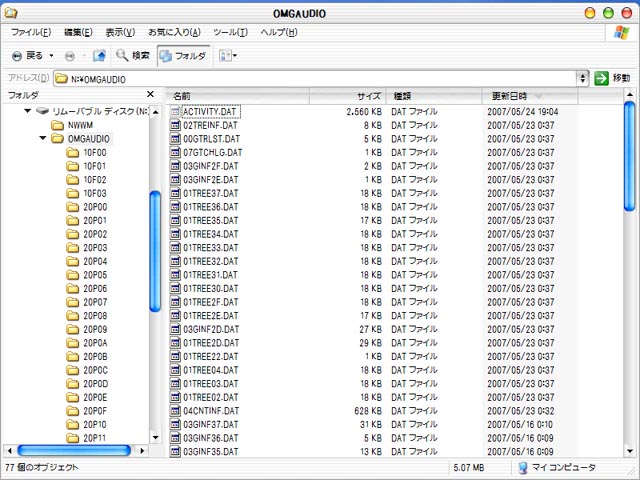Collapse the リムーバブル ディスク tree node
The height and width of the screenshot is (480, 640).
(28, 111)
